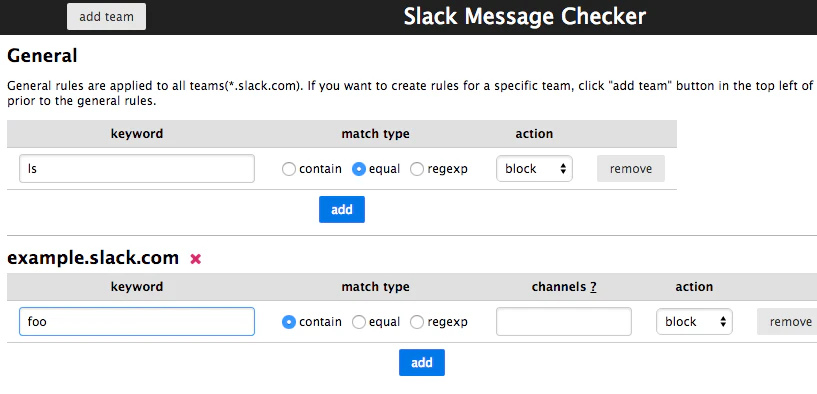Click example.slack.com table 'match type' header
817x394 pixels.
(375, 287)
